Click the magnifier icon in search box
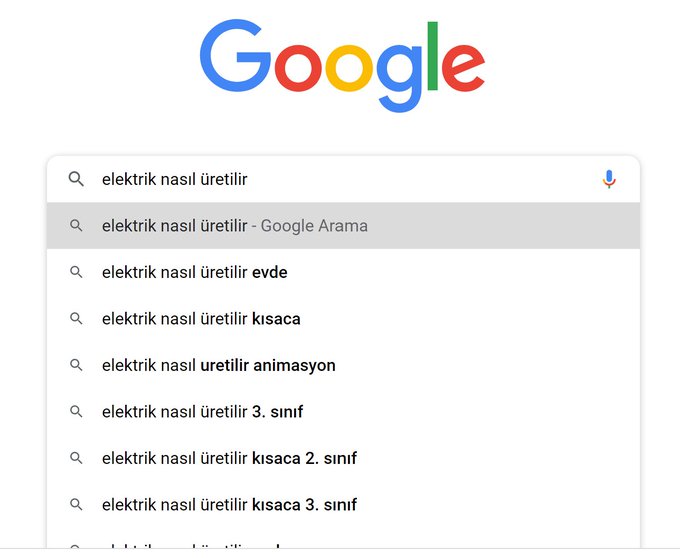Viewport: 680px width, 558px height. 76,179
